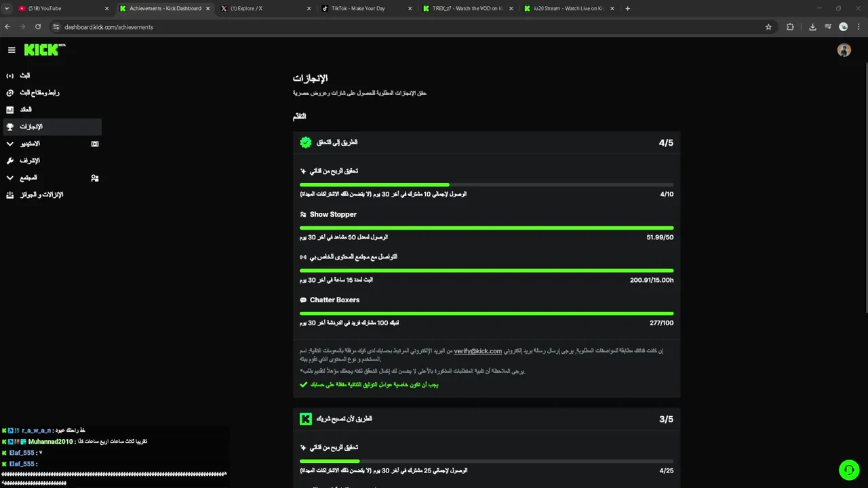Open Chrome downloads icon
The width and height of the screenshot is (868, 488).
[812, 27]
